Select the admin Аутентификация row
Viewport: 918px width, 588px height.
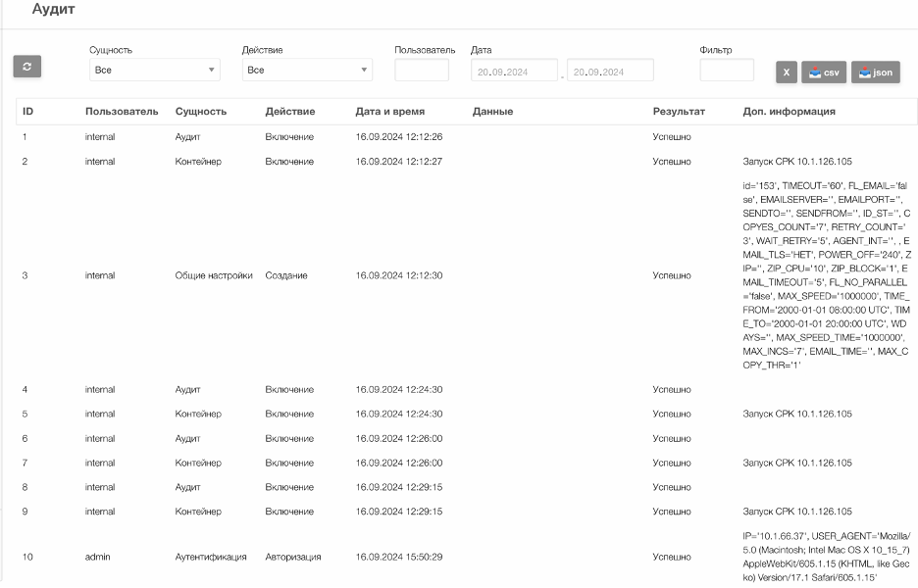467,557
